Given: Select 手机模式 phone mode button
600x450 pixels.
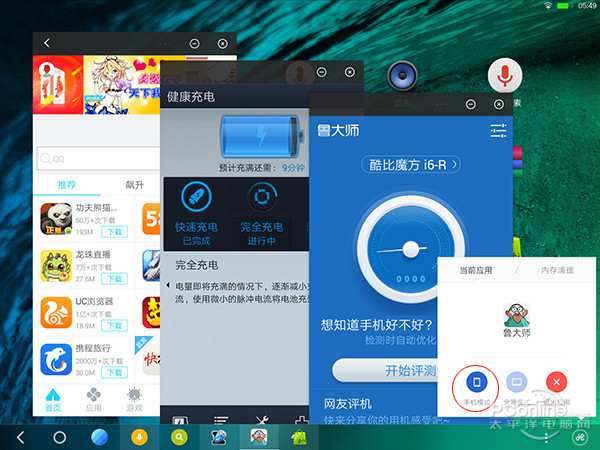Looking at the screenshot, I should click(x=476, y=382).
